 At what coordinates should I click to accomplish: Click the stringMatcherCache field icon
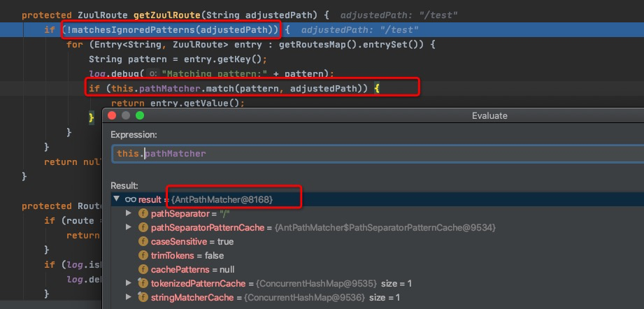point(143,298)
